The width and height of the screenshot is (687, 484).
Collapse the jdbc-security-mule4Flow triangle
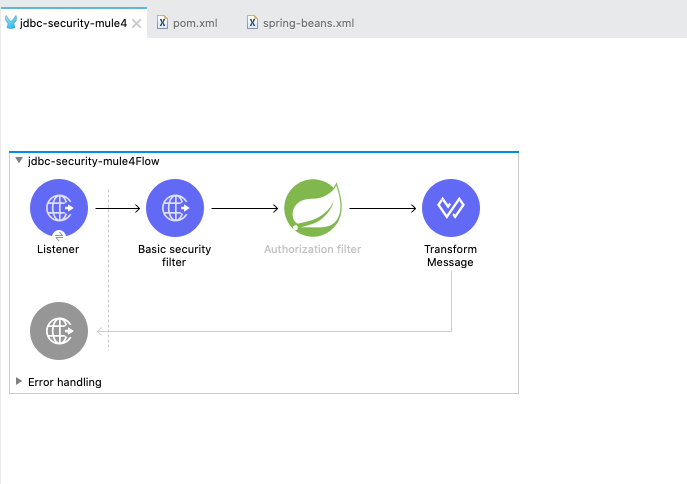point(18,160)
